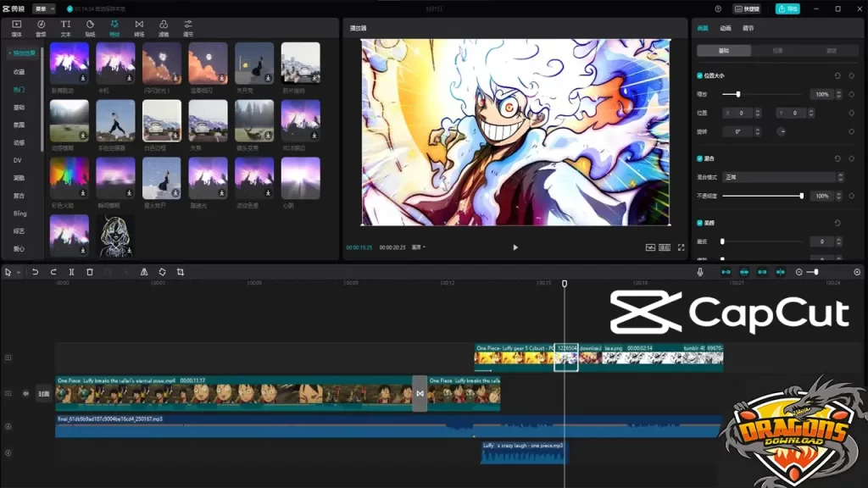The height and width of the screenshot is (488, 868).
Task: Click the split clip tool in timeline toolbar
Action: [x=71, y=272]
